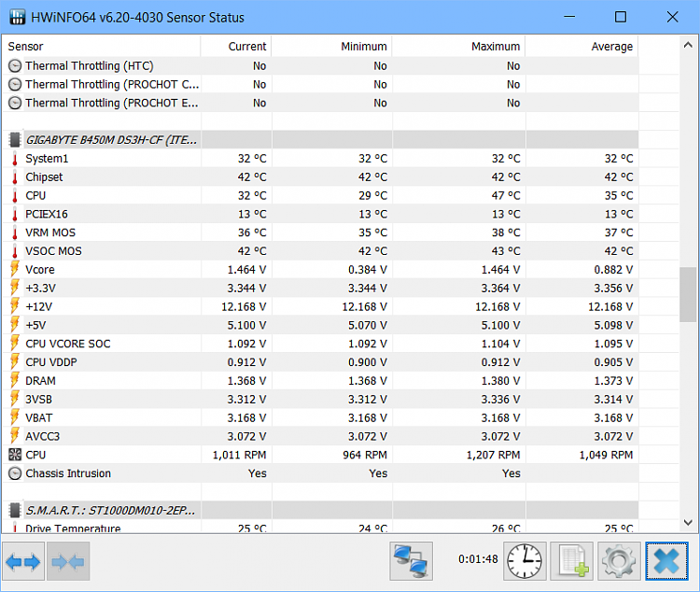Select the +5V sensor label
Viewport: 700px width, 592px height.
point(35,325)
